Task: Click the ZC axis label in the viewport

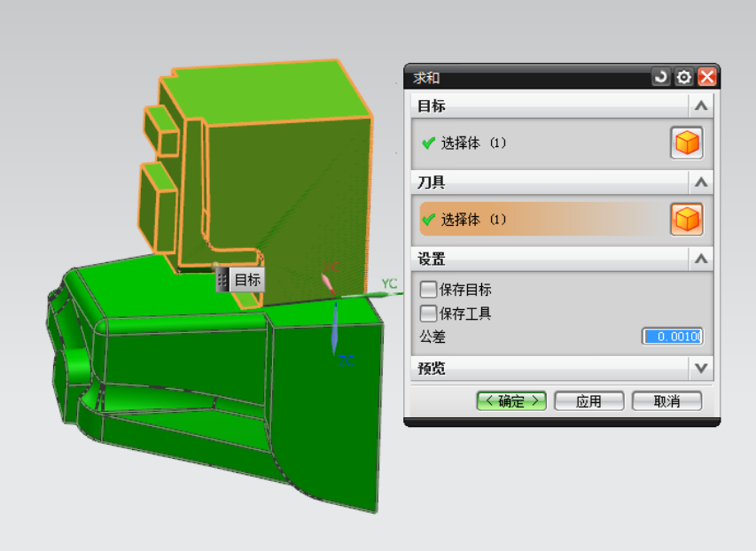Action: click(347, 361)
